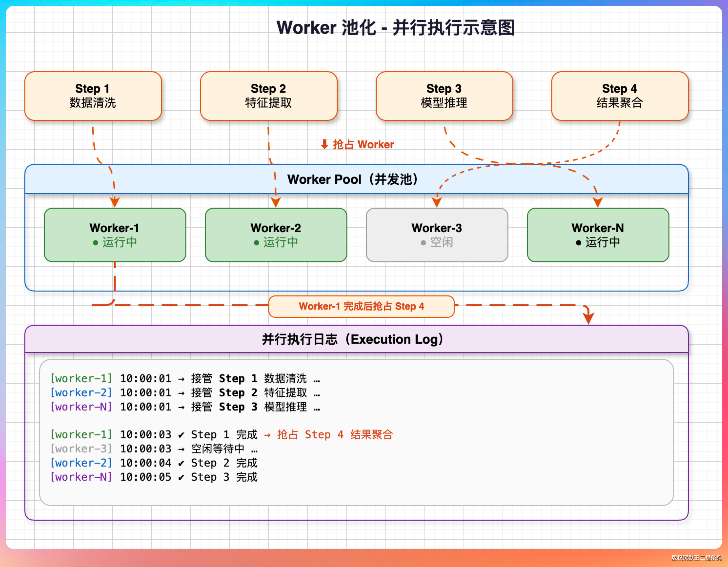Click the idle Worker-3 box
Viewport: 728px width, 567px height.
pyautogui.click(x=437, y=235)
